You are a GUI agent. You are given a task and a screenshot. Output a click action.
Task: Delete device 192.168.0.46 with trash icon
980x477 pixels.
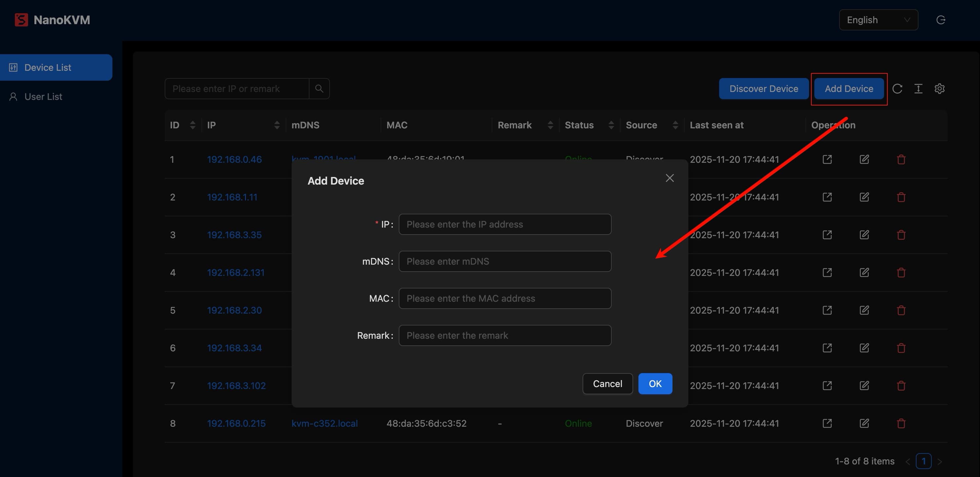(x=901, y=159)
